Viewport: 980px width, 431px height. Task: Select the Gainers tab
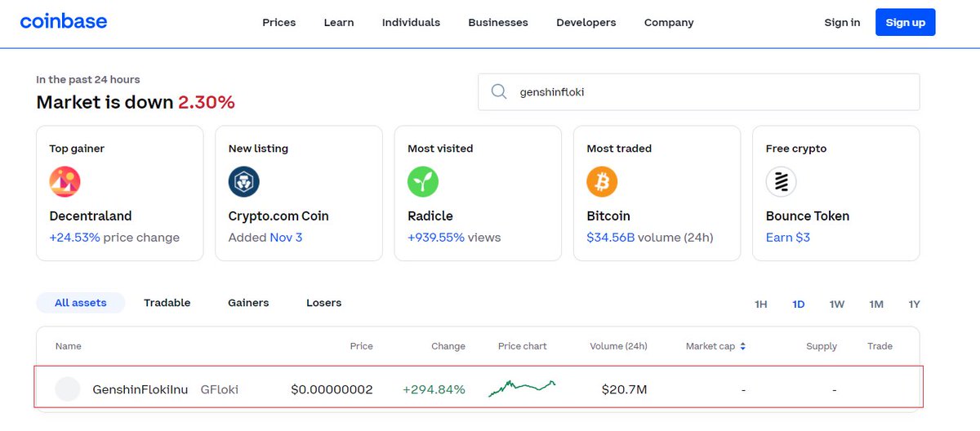coord(248,303)
